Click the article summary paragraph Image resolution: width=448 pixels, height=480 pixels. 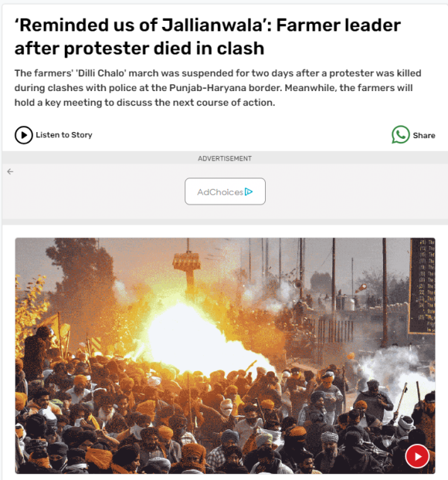[218, 88]
